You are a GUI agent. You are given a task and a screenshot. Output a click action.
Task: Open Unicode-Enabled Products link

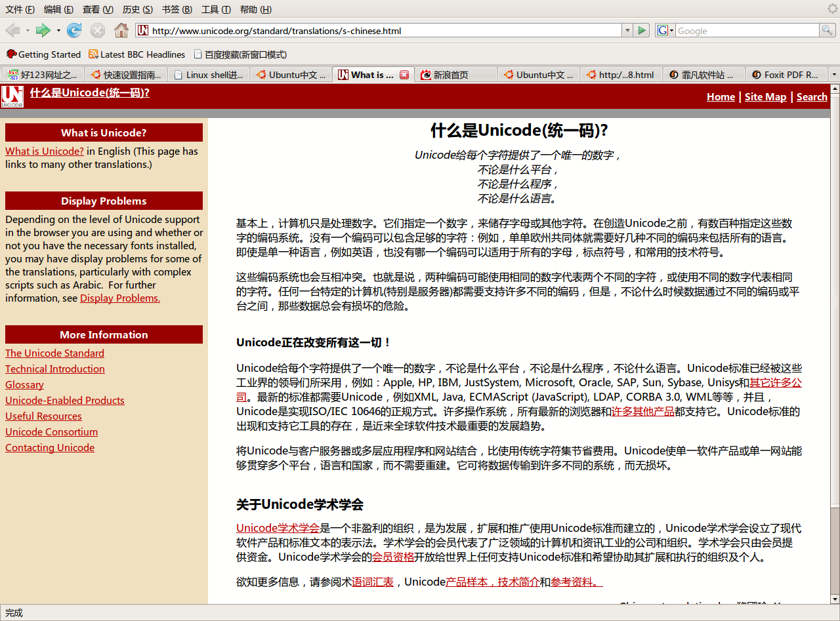tap(65, 400)
